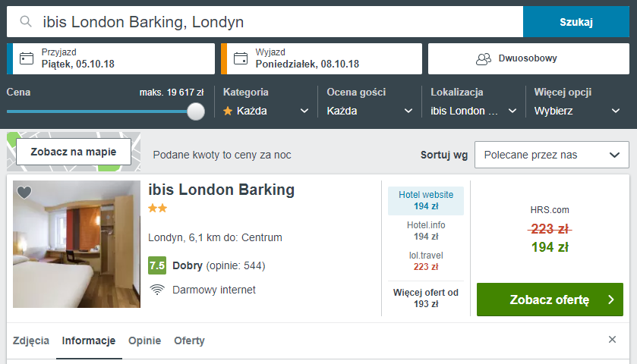Open the Ocena gości dropdown
Screen dimensions: 637x364
(369, 111)
